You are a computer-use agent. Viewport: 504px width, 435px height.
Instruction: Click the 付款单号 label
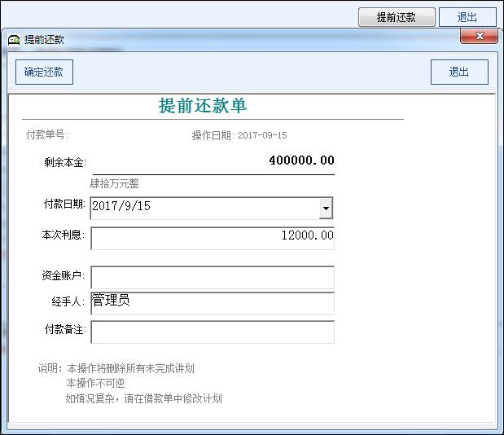tap(46, 134)
